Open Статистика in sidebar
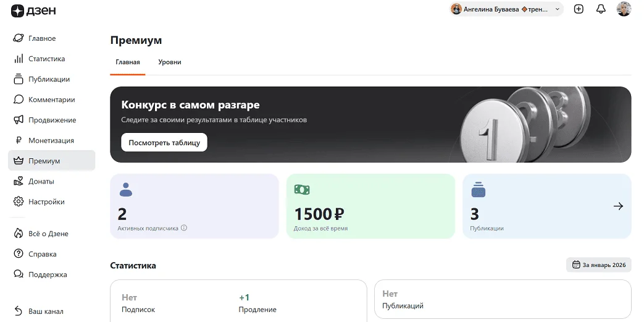The width and height of the screenshot is (644, 322). [52, 59]
